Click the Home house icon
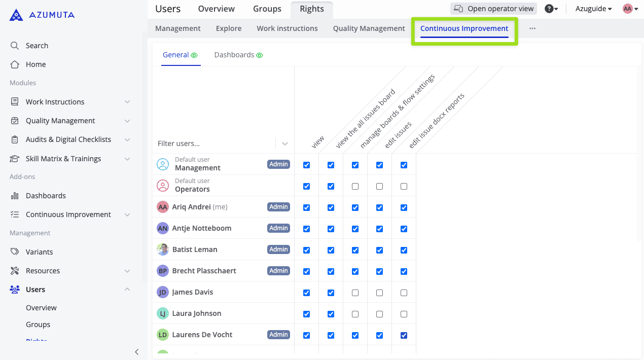644x360 pixels. point(15,64)
